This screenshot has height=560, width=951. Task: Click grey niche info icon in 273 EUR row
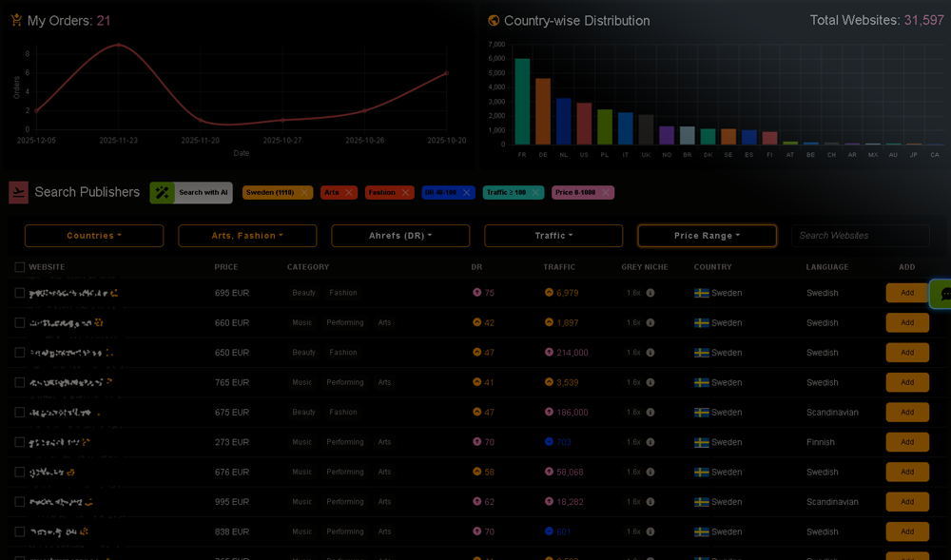click(x=650, y=443)
